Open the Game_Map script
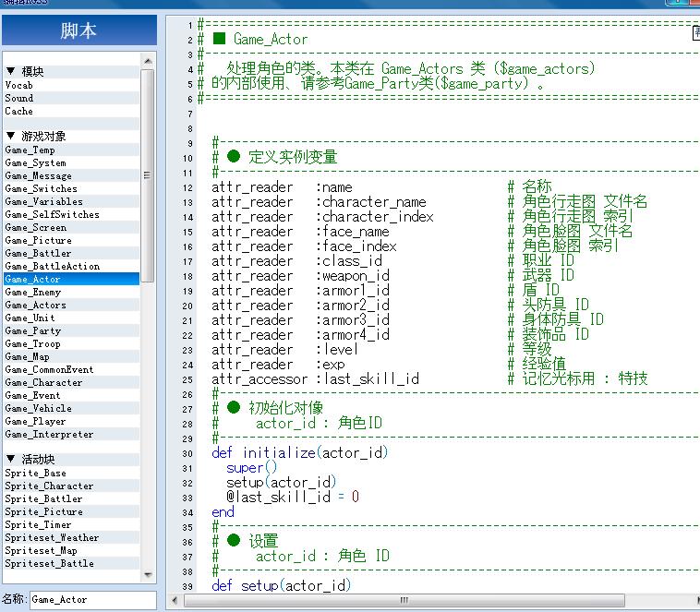 pos(71,357)
